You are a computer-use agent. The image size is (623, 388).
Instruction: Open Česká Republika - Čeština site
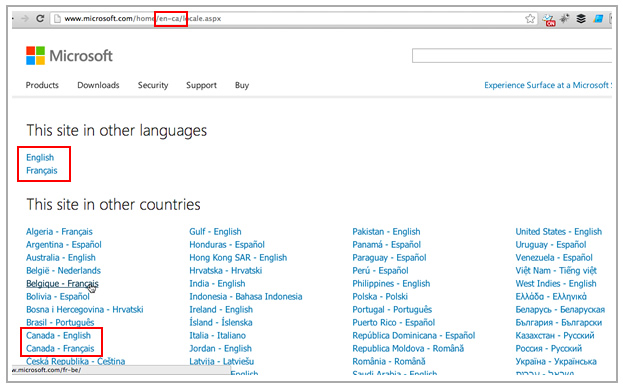pyautogui.click(x=75, y=361)
